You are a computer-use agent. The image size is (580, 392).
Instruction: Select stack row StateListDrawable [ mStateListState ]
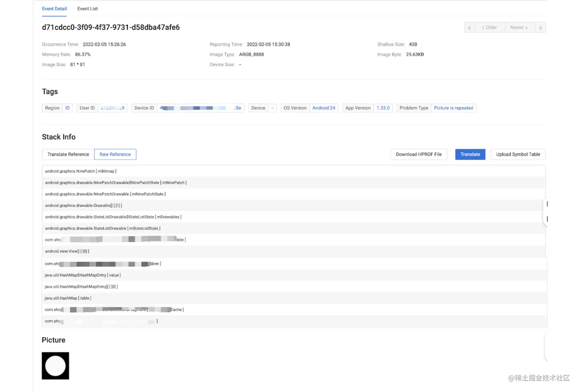294,228
